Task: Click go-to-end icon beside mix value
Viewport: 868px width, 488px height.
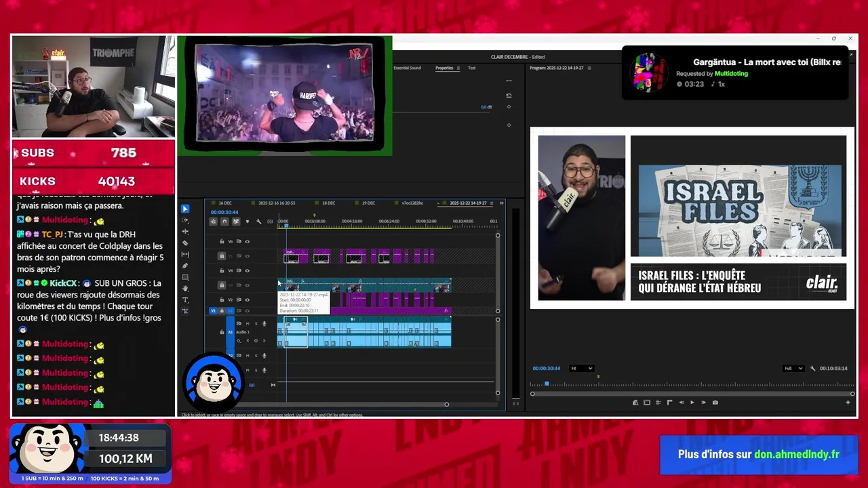Action: point(273,385)
